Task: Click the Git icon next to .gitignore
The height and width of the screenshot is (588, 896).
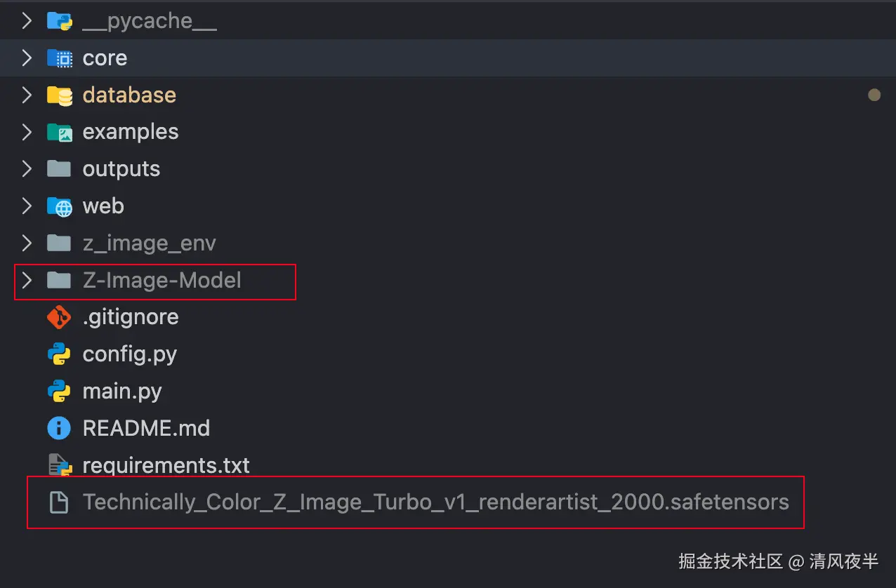Action: [x=59, y=317]
